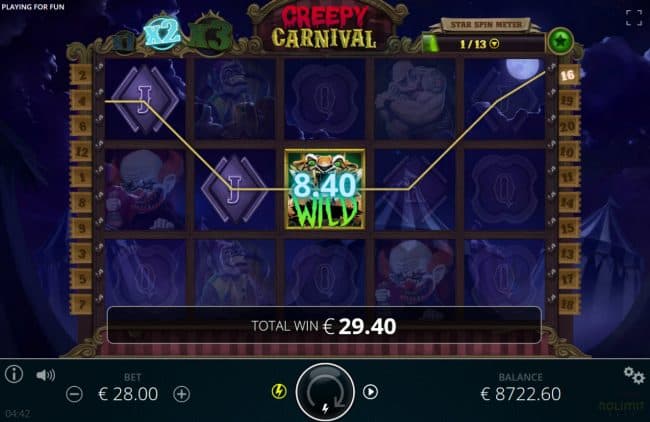This screenshot has width=650, height=422.
Task: Click the green star spin badge
Action: [560, 41]
